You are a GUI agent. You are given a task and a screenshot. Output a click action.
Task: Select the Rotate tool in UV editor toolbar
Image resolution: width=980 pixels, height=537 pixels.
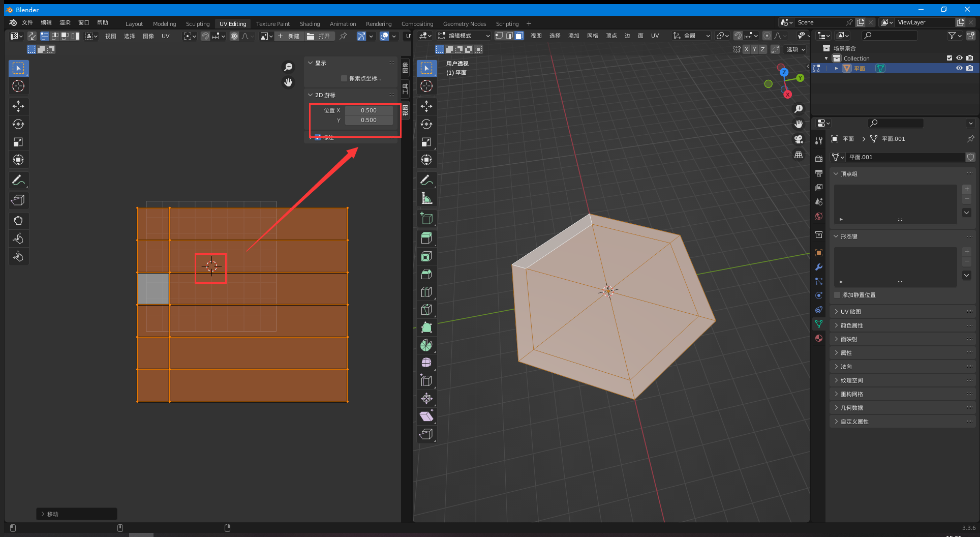click(x=18, y=124)
